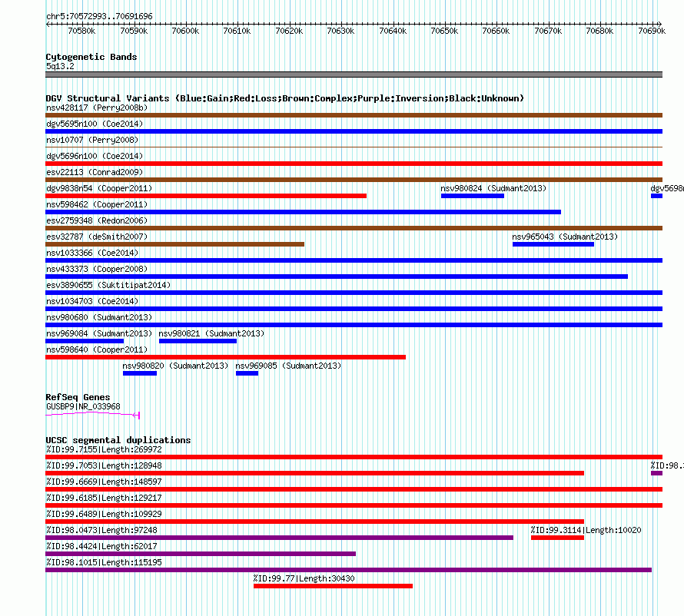
Task: Select the dgv5696n100 (Coe2014) red loss bar
Action: pos(354,164)
